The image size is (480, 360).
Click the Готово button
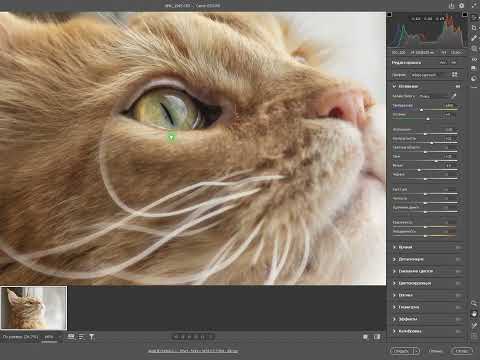462,351
